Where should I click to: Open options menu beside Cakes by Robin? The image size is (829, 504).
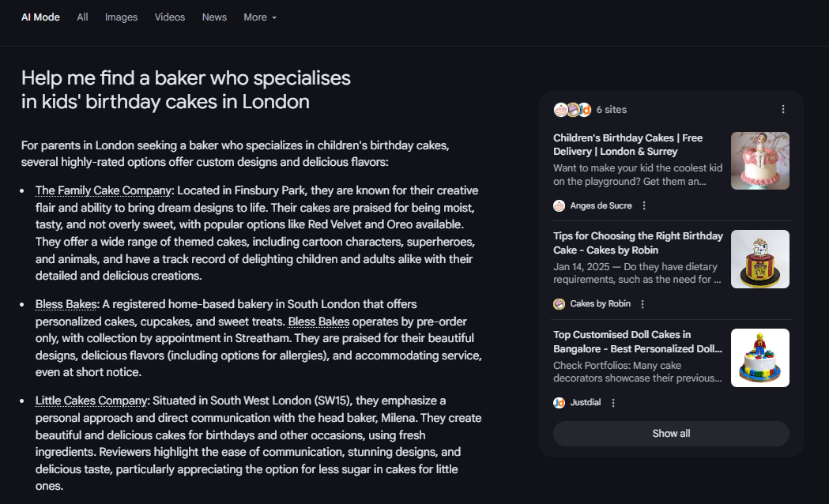coord(642,304)
